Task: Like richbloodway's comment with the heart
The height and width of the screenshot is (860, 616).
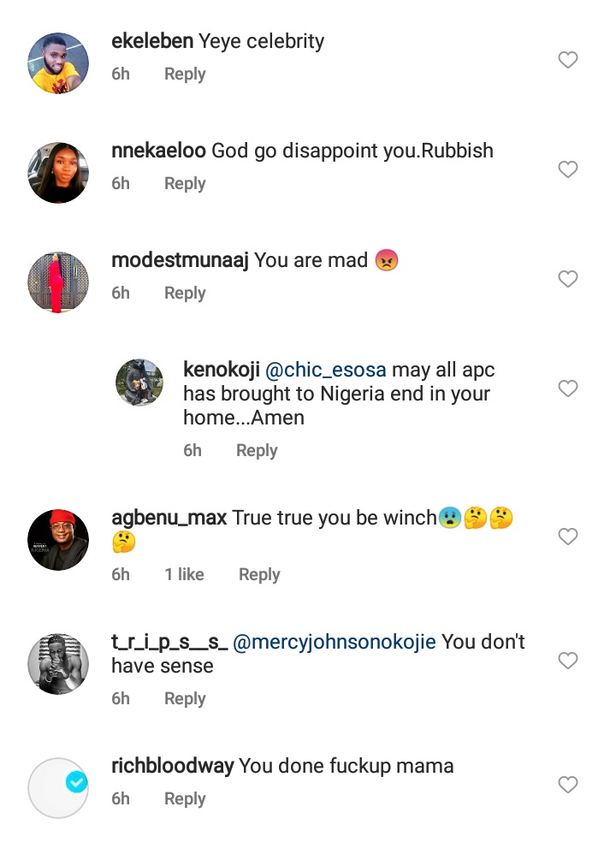Action: point(567,785)
